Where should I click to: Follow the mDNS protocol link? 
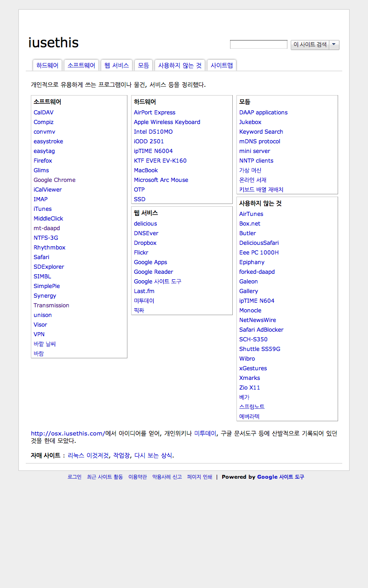click(x=260, y=141)
